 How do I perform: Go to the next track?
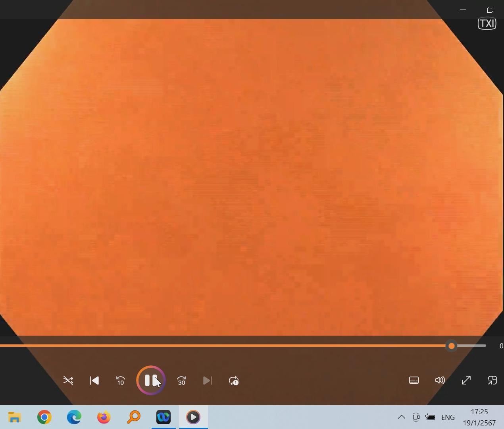(207, 381)
